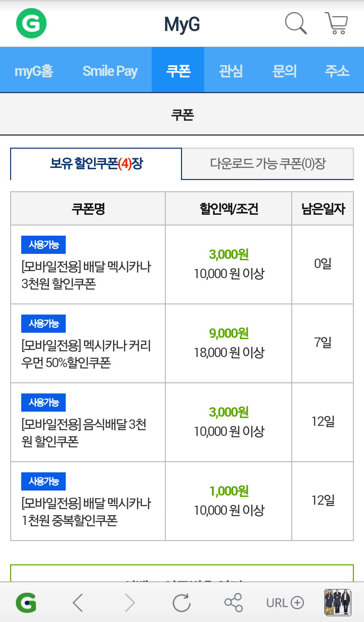Open the recently viewed product thumbnail
Viewport: 364px width, 622px height.
point(337,602)
